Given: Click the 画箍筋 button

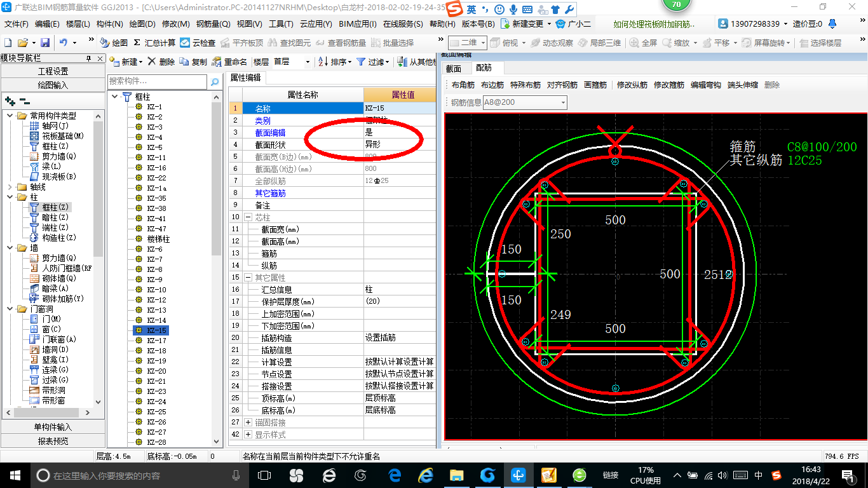Looking at the screenshot, I should pyautogui.click(x=595, y=85).
